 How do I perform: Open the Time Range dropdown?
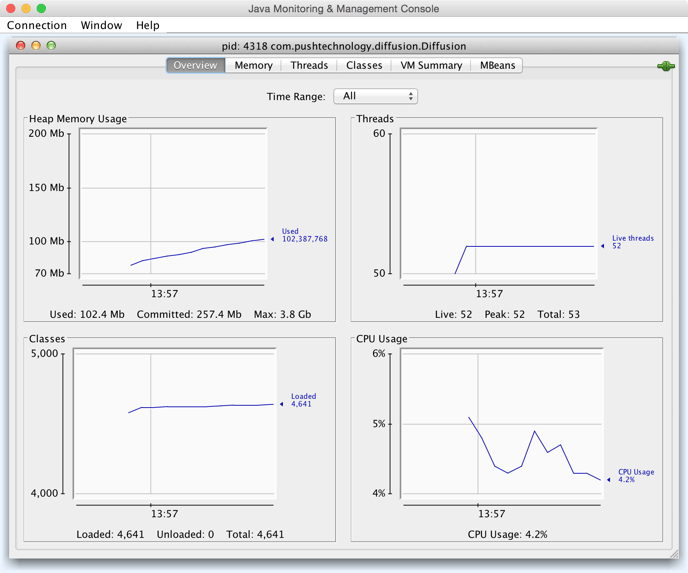pos(376,96)
